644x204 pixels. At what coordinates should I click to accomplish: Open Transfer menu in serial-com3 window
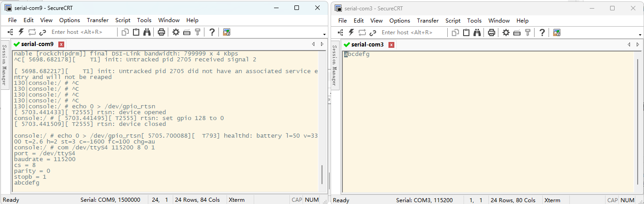(428, 20)
